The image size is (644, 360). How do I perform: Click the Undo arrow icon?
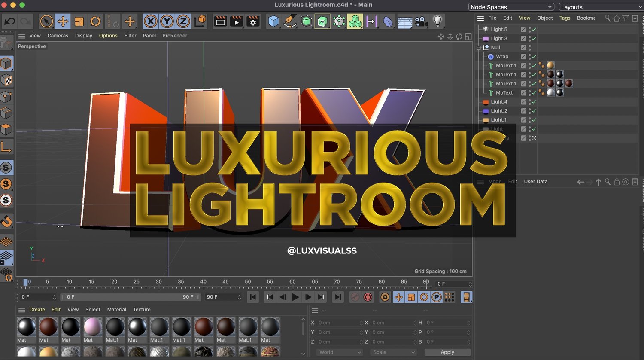(10, 21)
